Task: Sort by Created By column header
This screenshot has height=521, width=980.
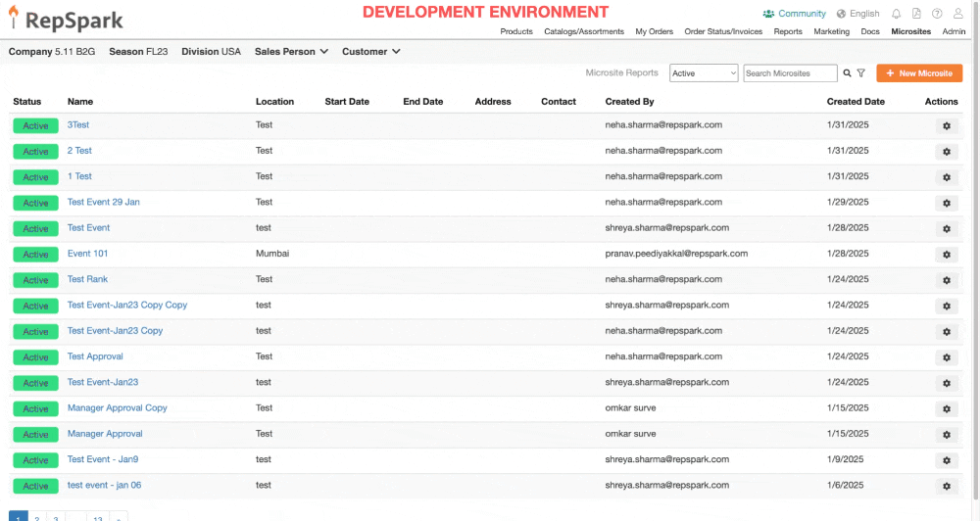Action: [629, 101]
